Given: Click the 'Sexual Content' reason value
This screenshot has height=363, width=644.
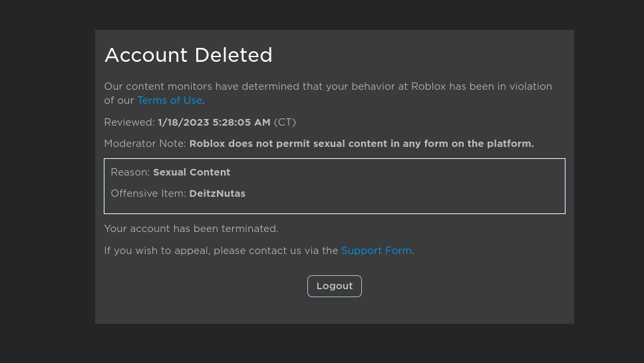Looking at the screenshot, I should [192, 172].
